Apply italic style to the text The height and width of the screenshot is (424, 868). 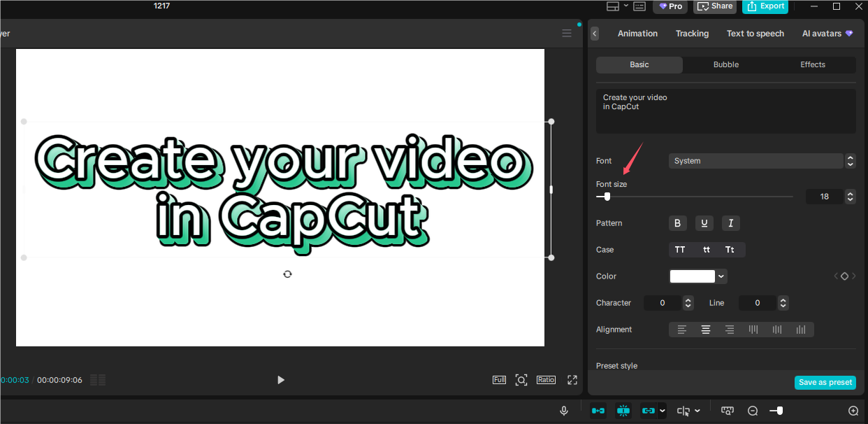tap(730, 222)
